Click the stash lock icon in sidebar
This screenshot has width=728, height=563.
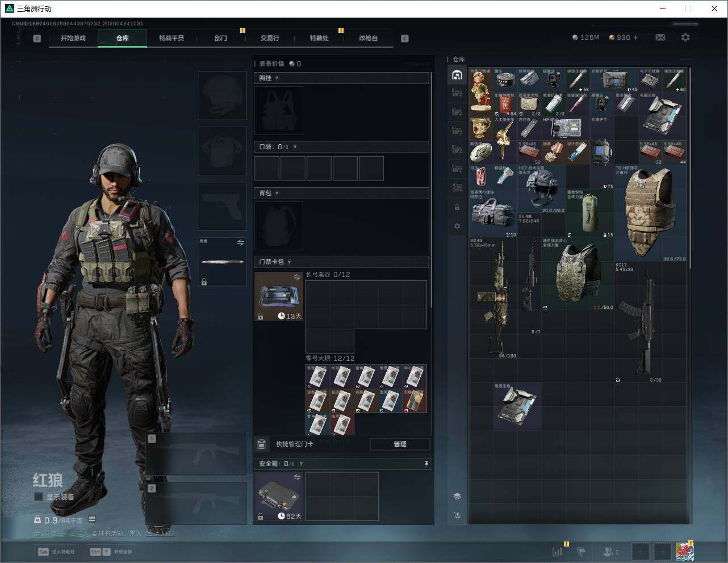point(457,207)
